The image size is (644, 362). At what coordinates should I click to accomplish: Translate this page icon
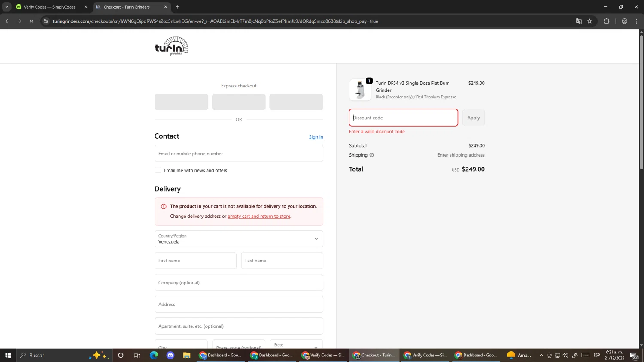tap(579, 21)
